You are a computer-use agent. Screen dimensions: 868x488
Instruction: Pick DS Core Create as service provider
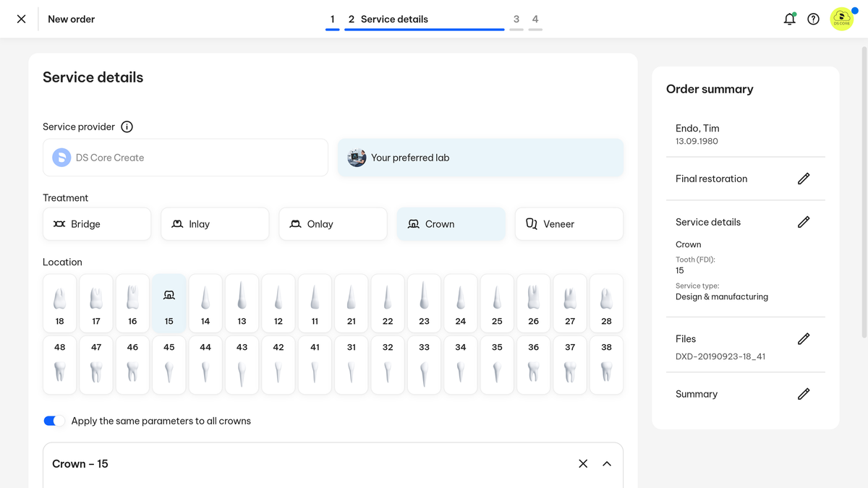(185, 158)
